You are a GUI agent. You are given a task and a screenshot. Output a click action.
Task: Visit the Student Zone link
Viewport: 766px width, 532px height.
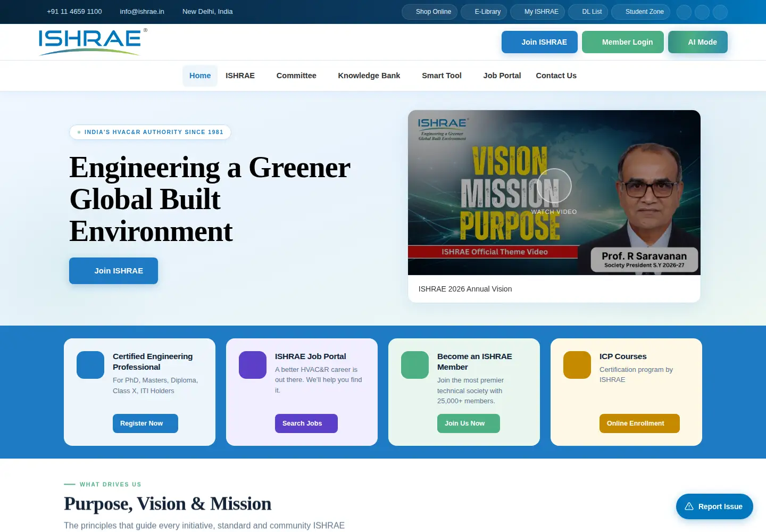(x=640, y=12)
